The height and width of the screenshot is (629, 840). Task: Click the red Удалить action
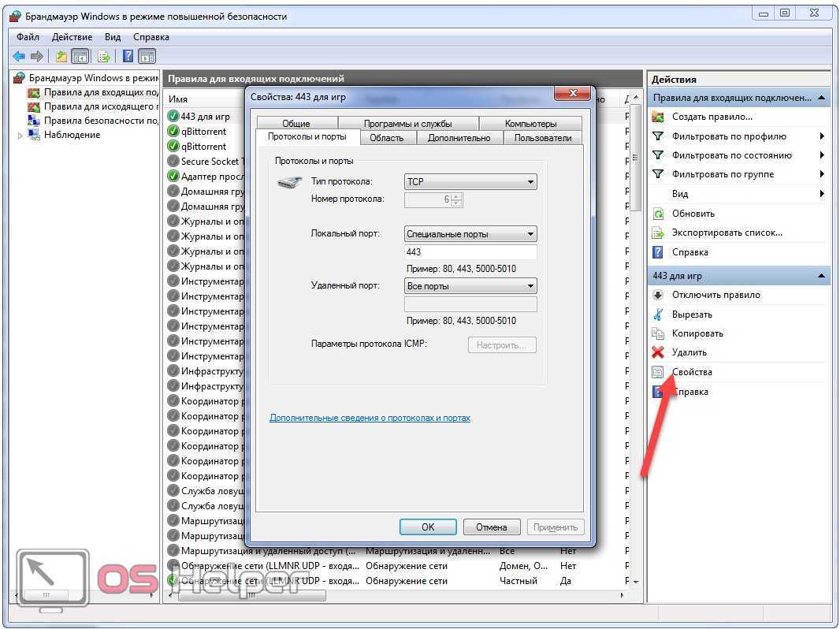pos(689,352)
